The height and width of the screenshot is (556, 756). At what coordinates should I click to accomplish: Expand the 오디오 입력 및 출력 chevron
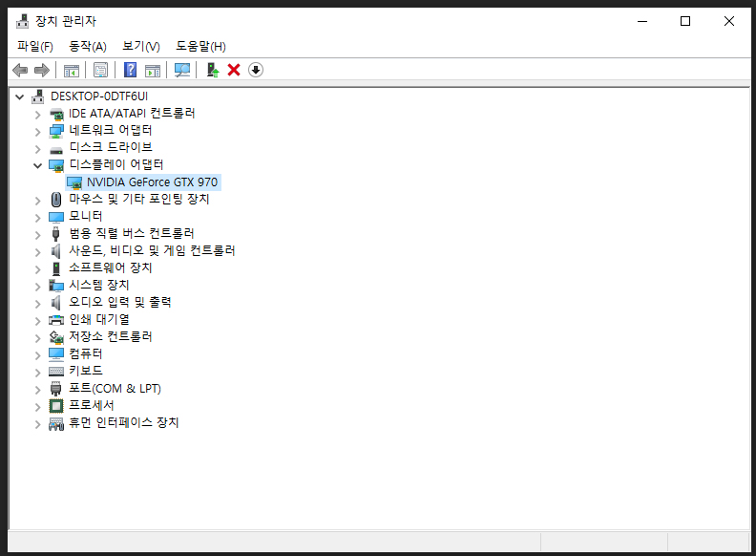[37, 304]
